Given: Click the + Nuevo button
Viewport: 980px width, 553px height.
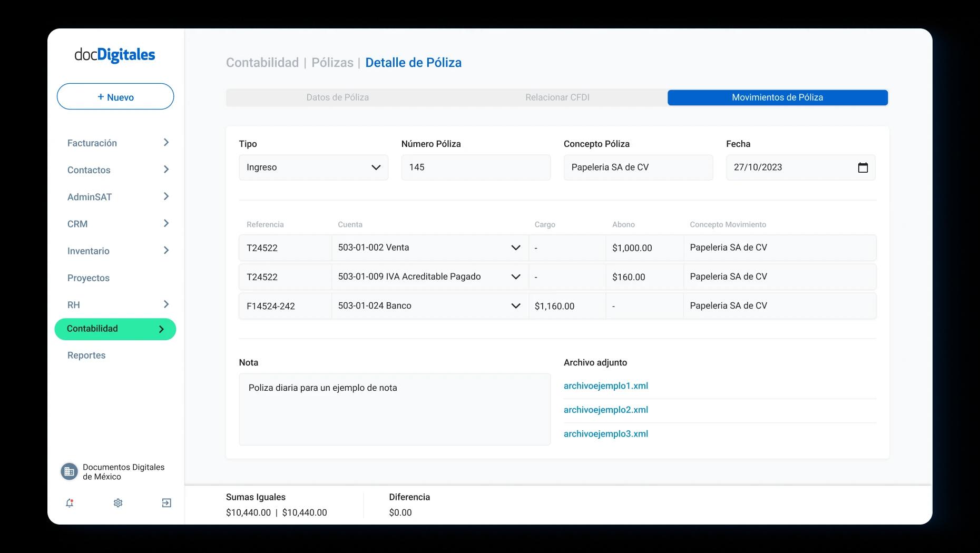Looking at the screenshot, I should point(115,97).
